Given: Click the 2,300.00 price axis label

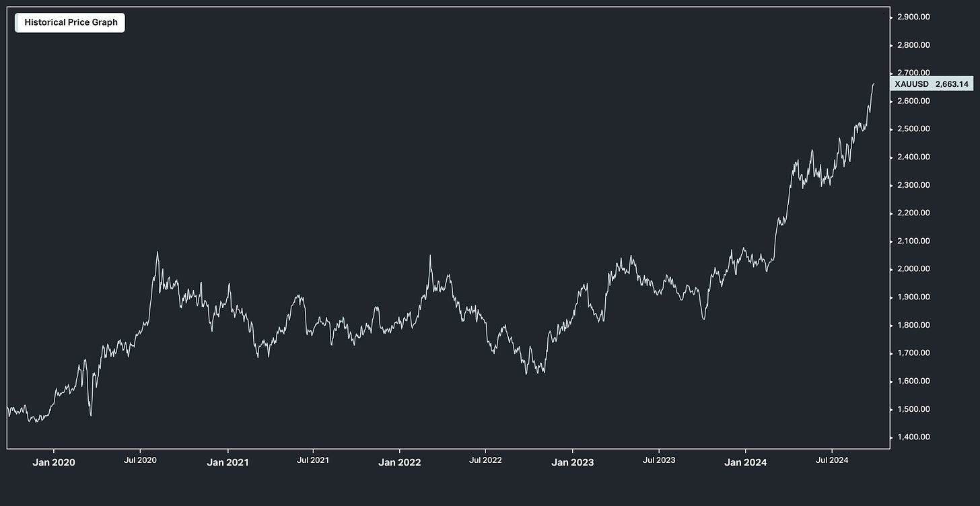Looking at the screenshot, I should [914, 185].
